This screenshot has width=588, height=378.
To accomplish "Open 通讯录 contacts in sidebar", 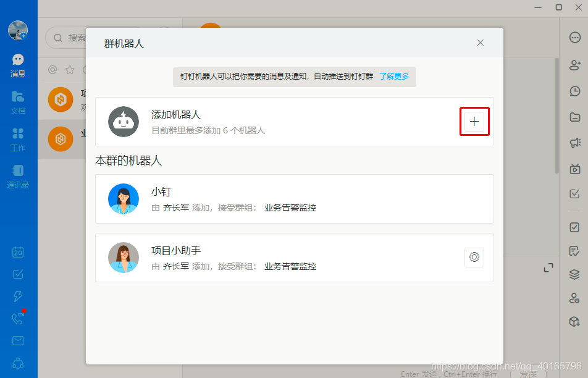I will click(x=18, y=176).
